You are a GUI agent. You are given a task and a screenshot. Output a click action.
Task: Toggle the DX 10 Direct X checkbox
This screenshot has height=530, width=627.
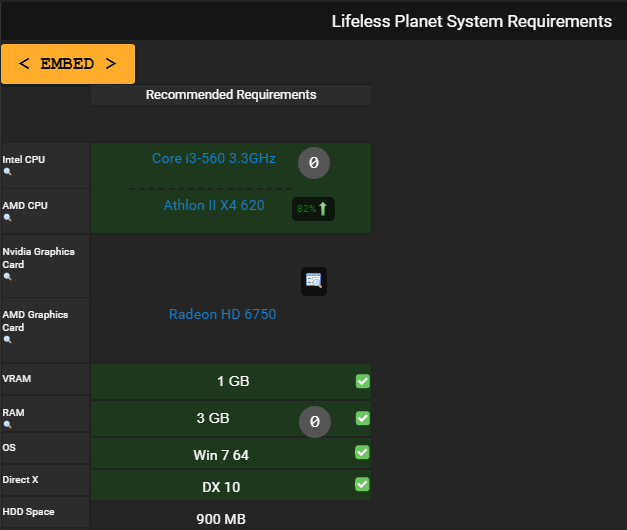(x=362, y=484)
